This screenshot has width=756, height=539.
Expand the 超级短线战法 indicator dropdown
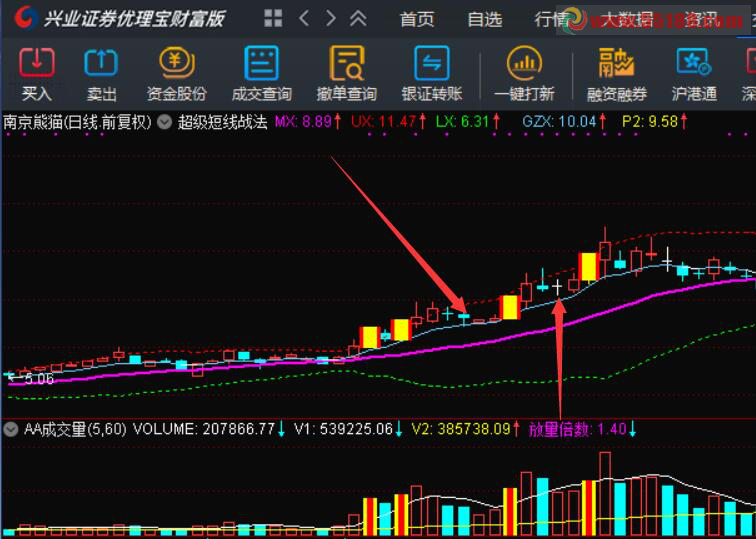pos(164,122)
